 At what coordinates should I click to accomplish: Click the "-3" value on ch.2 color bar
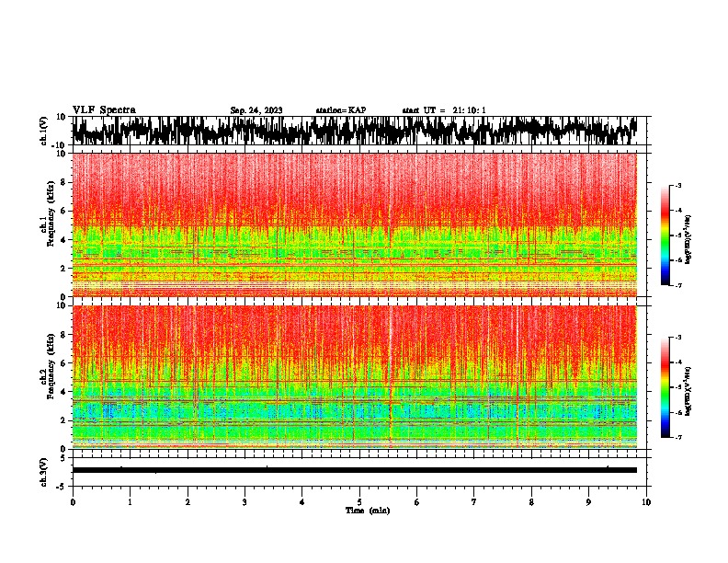678,338
